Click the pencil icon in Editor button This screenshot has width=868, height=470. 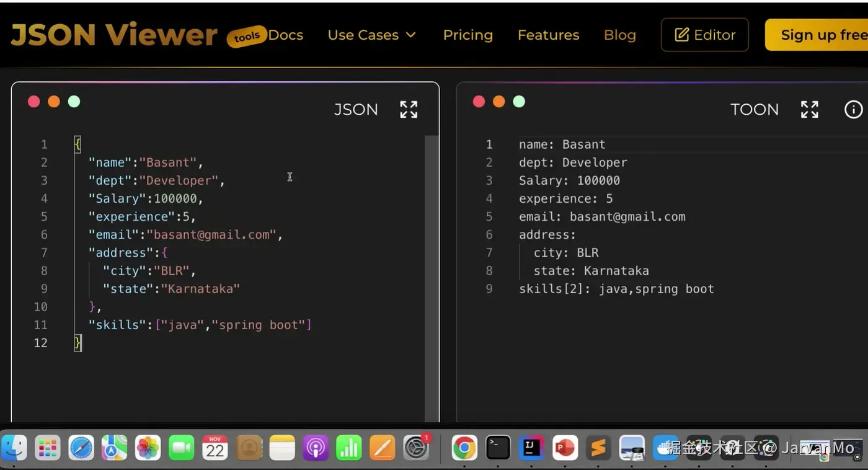[x=681, y=35]
